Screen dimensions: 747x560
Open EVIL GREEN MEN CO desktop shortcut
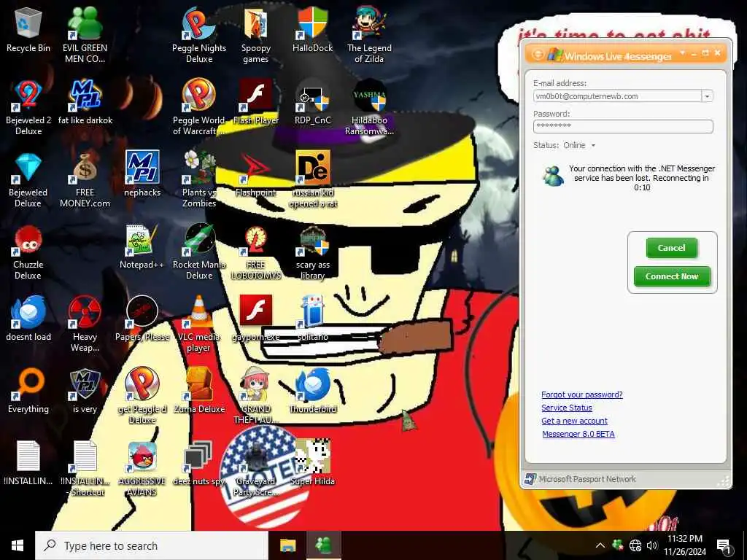[x=85, y=34]
